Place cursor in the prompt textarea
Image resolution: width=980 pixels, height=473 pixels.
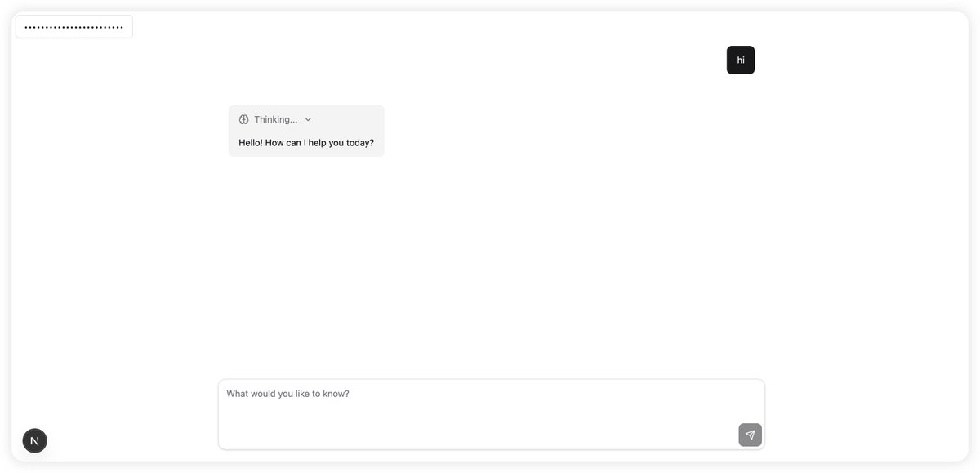click(492, 414)
